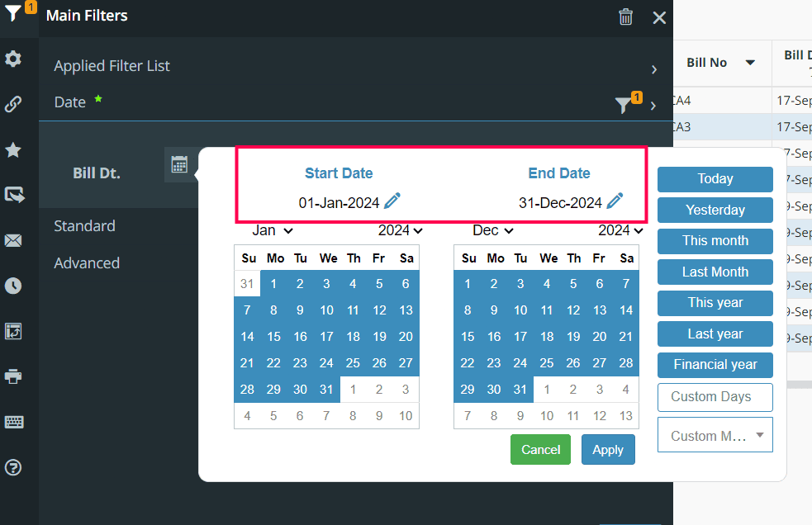
Task: Switch to the Advanced filter tab
Action: tap(87, 263)
